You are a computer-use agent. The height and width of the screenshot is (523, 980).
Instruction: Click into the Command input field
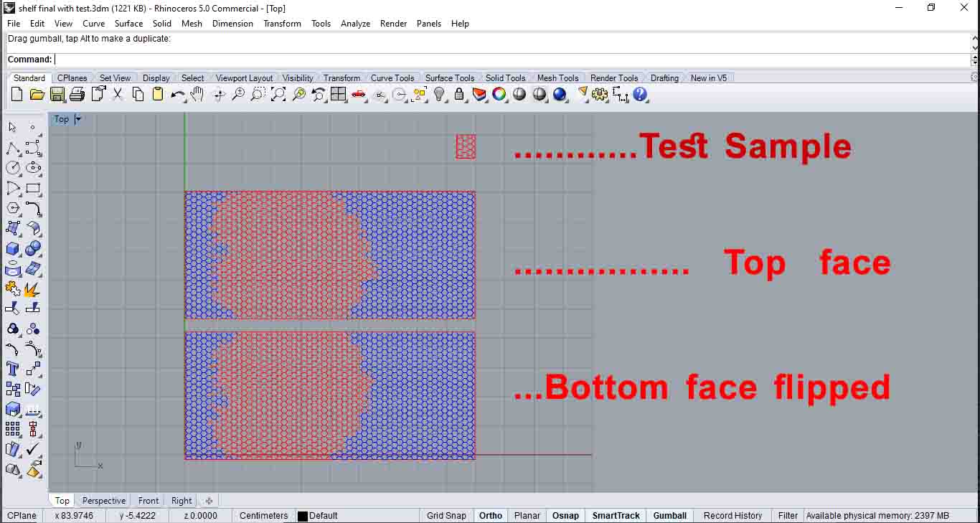[x=512, y=60]
